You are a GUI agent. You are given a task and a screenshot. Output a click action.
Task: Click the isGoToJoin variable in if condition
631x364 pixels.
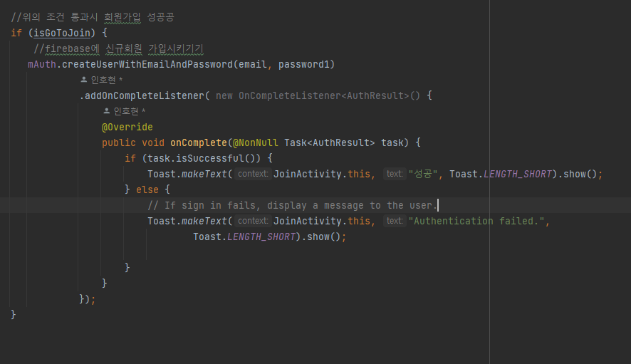tap(62, 33)
